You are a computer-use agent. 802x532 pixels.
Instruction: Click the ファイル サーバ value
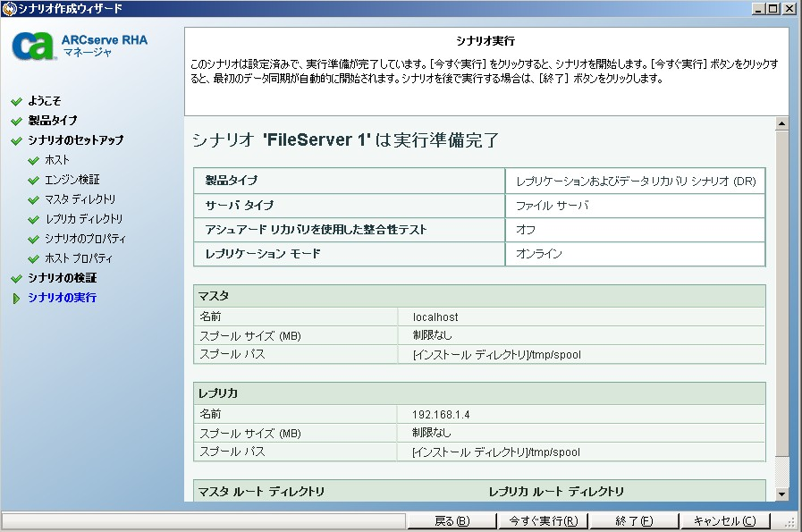pyautogui.click(x=553, y=206)
